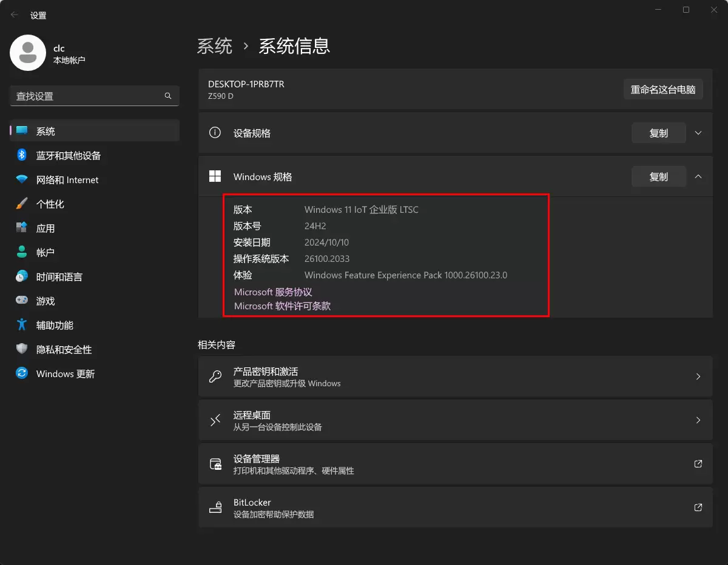
Task: Open 帐户 settings page
Action: (x=95, y=252)
